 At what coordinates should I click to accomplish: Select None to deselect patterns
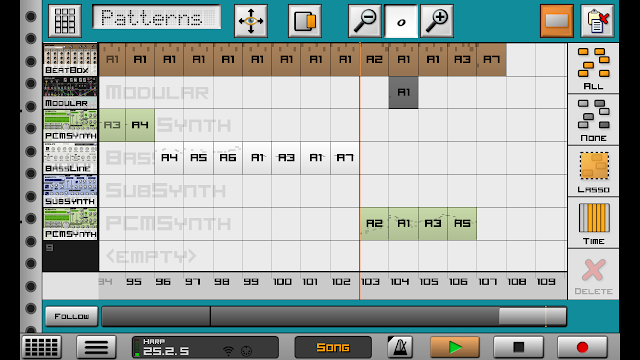(x=593, y=120)
